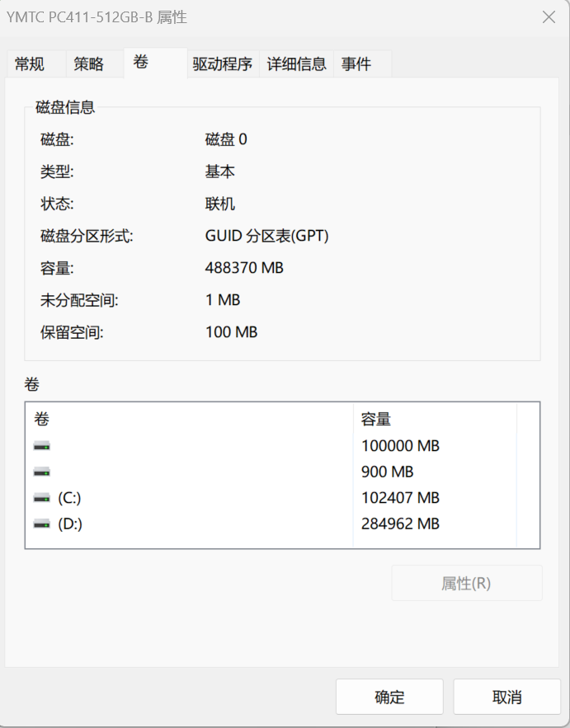
Task: Click the 确定 button
Action: point(389,697)
